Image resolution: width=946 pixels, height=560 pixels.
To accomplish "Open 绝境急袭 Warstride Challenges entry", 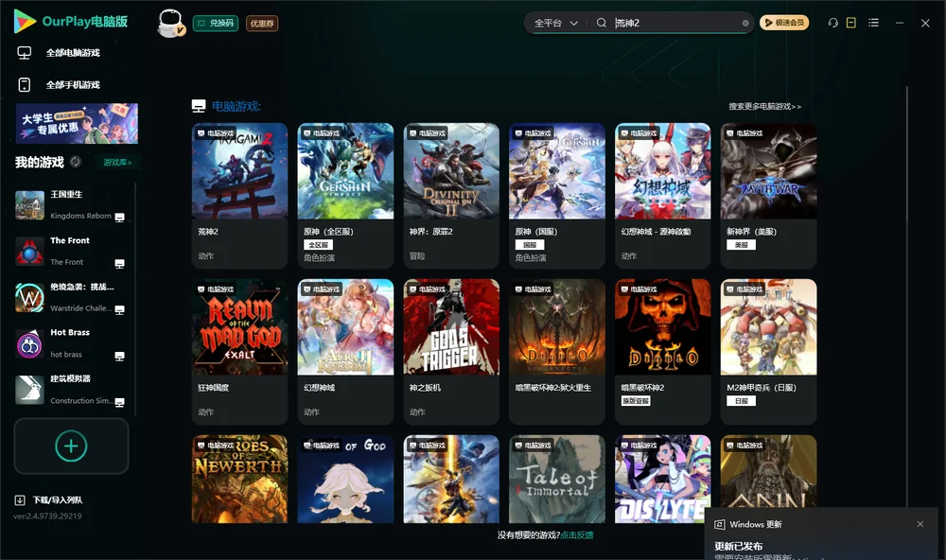I will pos(69,297).
